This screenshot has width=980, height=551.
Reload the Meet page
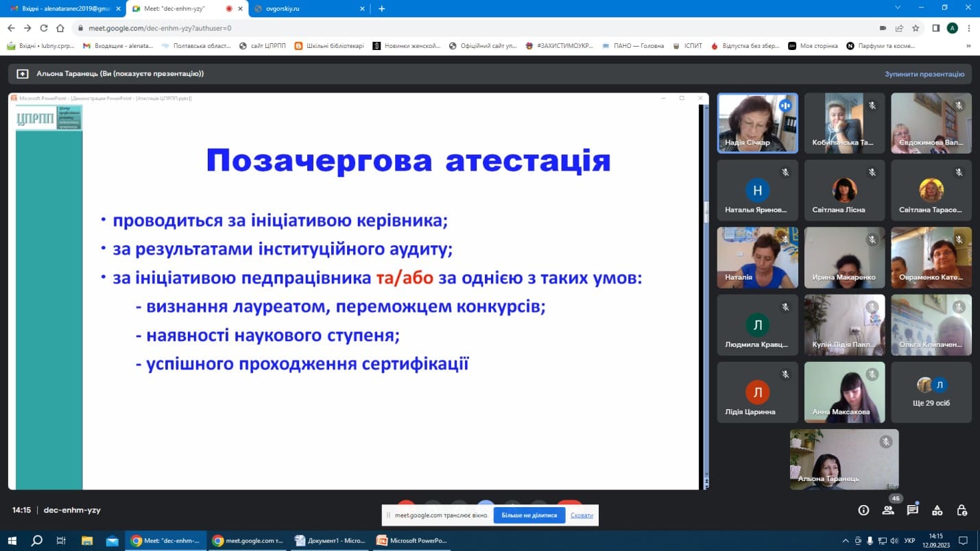[x=44, y=28]
